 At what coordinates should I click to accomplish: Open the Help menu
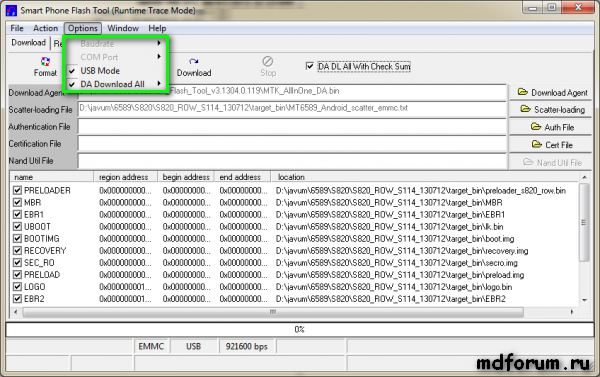coord(157,28)
